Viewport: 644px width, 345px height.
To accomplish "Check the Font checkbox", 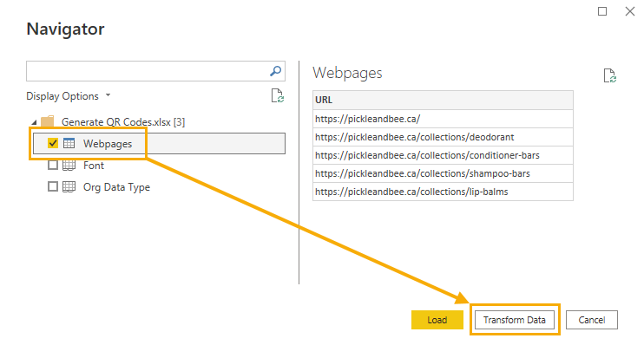I will tap(53, 165).
